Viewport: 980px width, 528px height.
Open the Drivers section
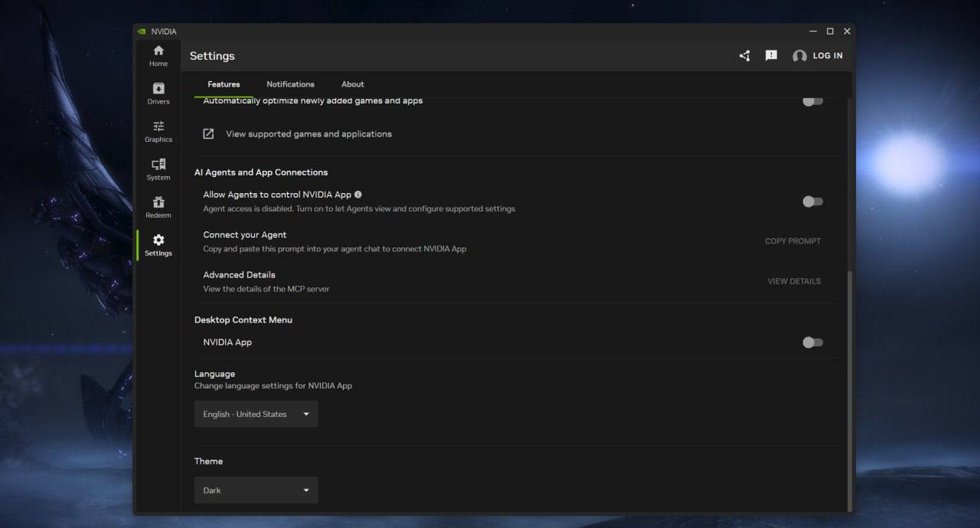point(158,93)
